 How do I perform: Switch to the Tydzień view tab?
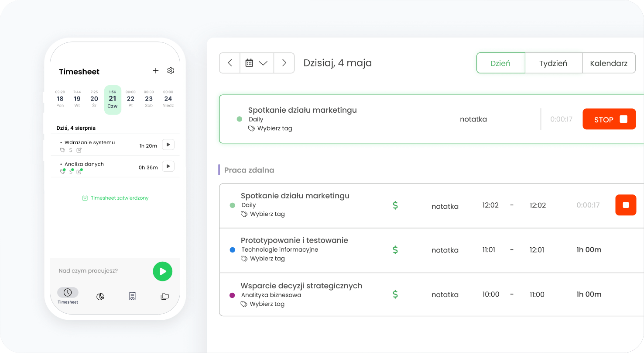click(x=553, y=63)
